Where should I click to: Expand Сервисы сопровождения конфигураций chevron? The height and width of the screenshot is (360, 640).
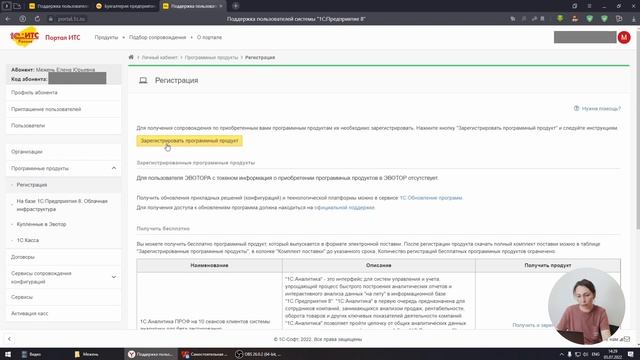pyautogui.click(x=114, y=277)
